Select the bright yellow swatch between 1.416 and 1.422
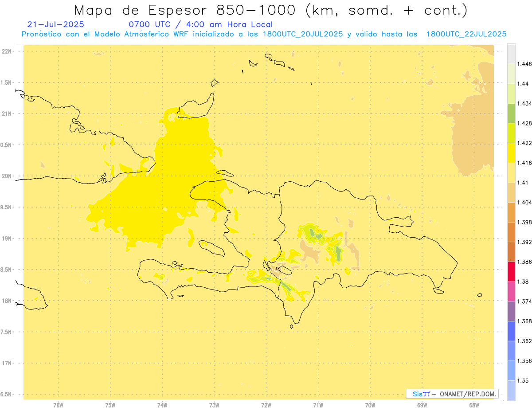Viewport: 532px width, 411px height. (511, 153)
